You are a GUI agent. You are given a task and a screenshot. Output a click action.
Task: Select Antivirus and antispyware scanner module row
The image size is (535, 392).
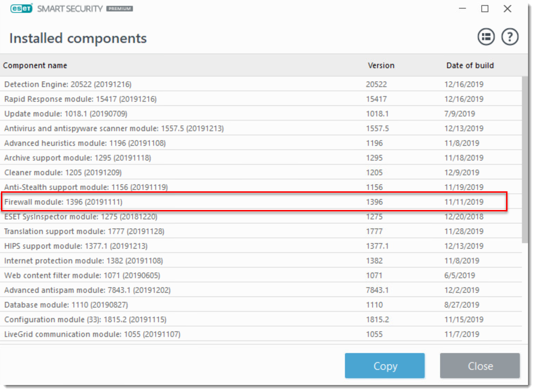click(x=261, y=128)
